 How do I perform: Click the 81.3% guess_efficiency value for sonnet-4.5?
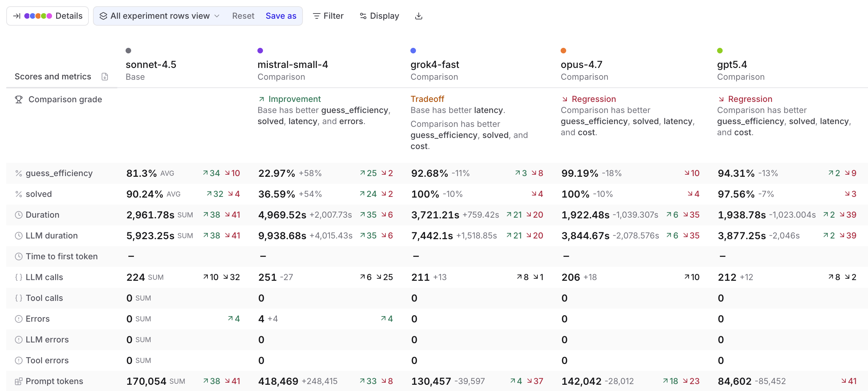(x=142, y=173)
